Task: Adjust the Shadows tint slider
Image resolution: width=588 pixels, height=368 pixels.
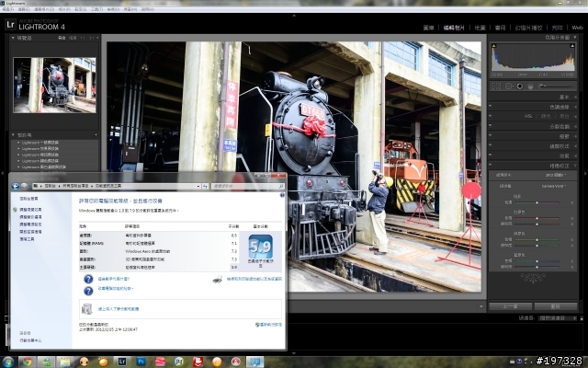Action: coord(537,202)
